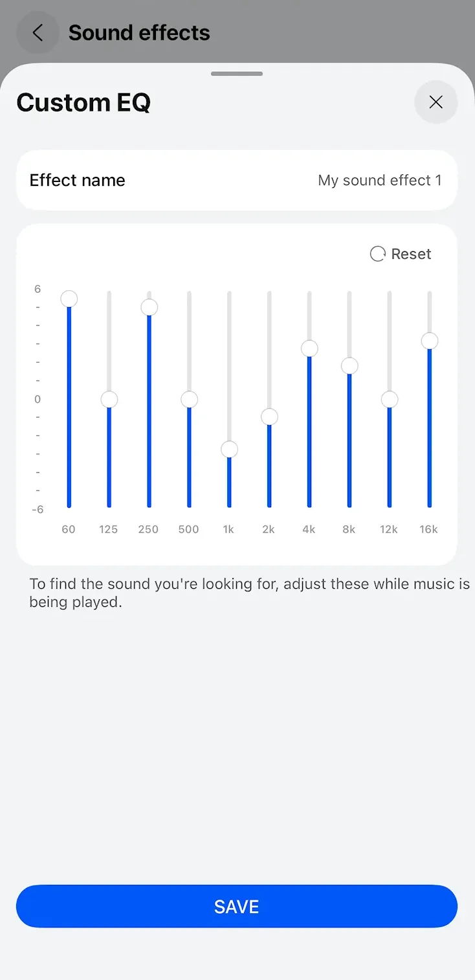
Task: Click the Reset text label
Action: 411,254
